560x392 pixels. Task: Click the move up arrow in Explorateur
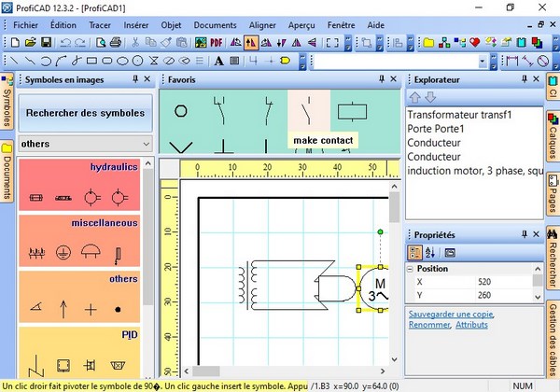click(x=415, y=97)
